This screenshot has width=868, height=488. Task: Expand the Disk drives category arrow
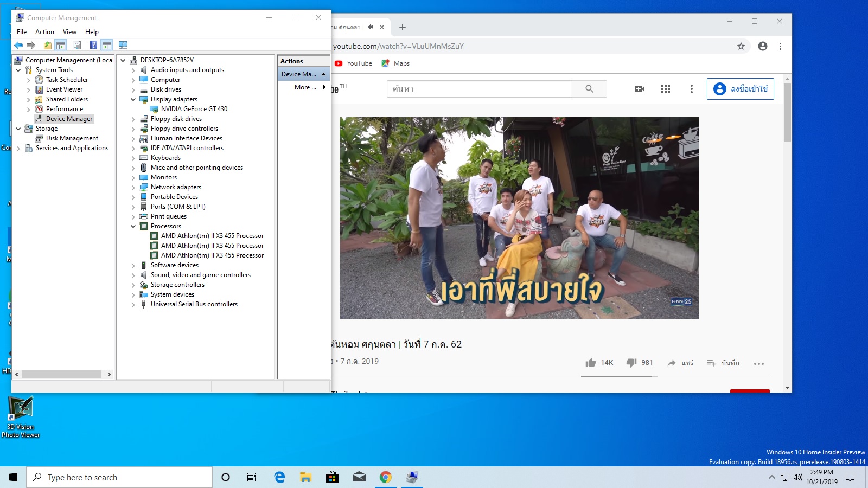[x=133, y=89]
